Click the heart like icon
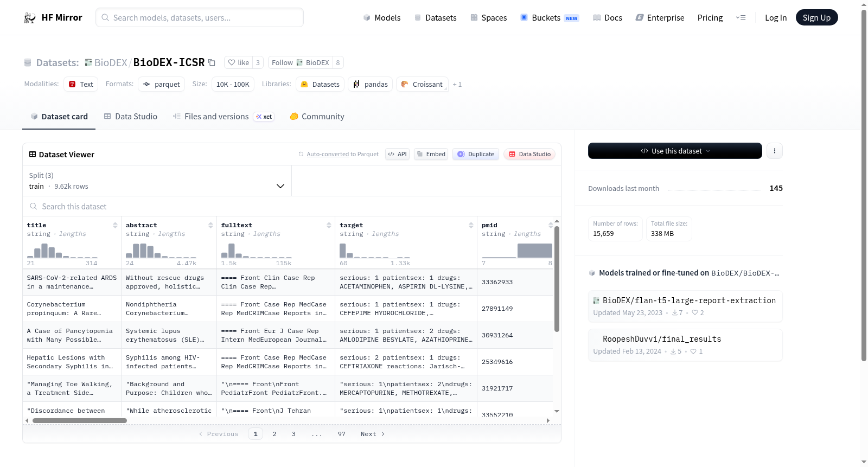The height and width of the screenshot is (467, 868). (232, 63)
